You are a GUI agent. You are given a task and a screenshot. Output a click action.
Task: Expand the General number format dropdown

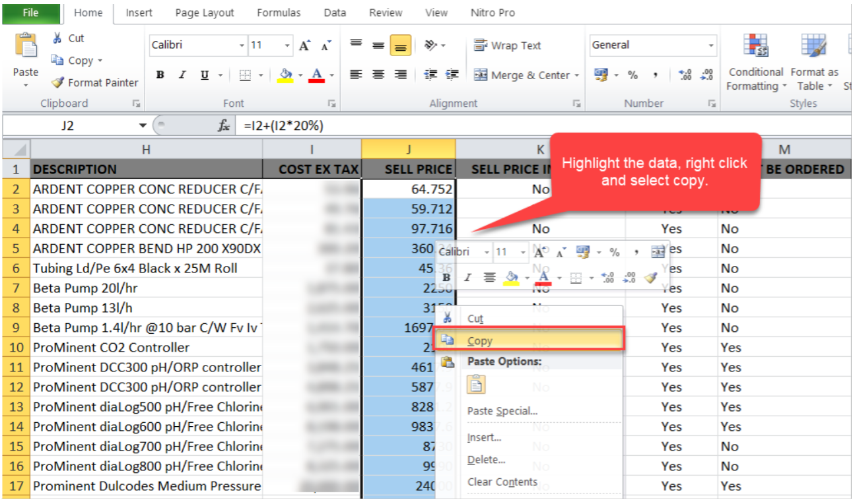711,46
